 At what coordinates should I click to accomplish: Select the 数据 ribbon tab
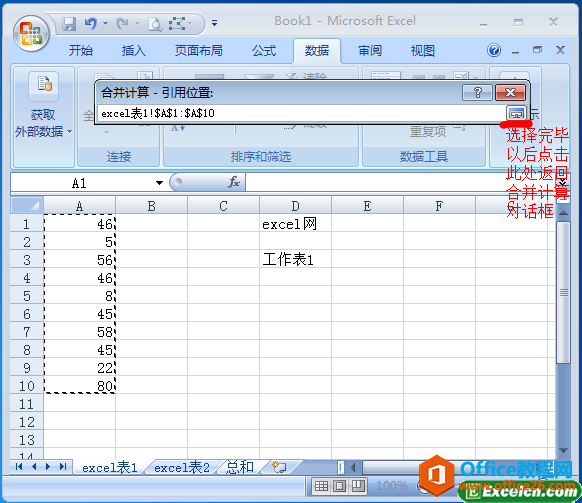click(317, 50)
